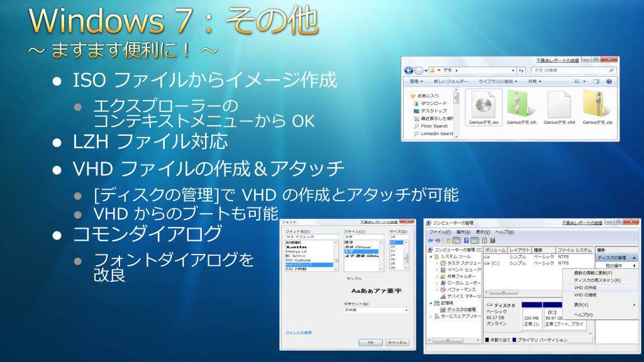Open the Geniusデモ.iso file icon
The image size is (644, 362).
tap(484, 105)
